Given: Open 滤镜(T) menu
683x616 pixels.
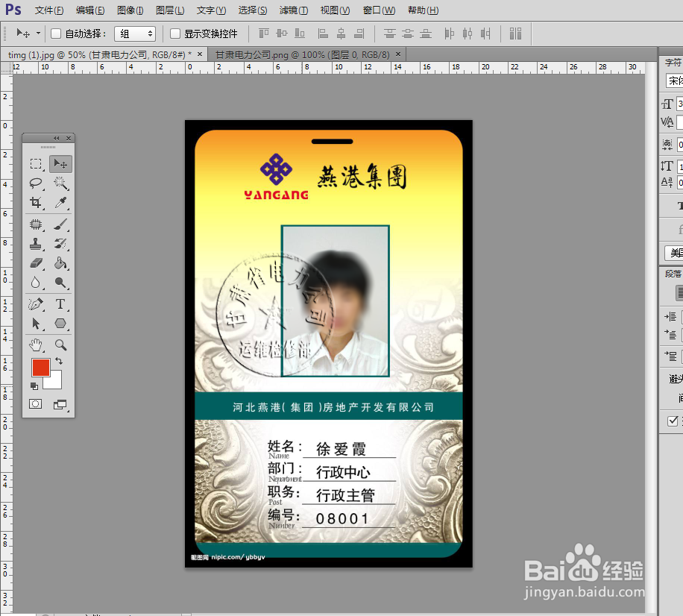Looking at the screenshot, I should click(x=294, y=10).
